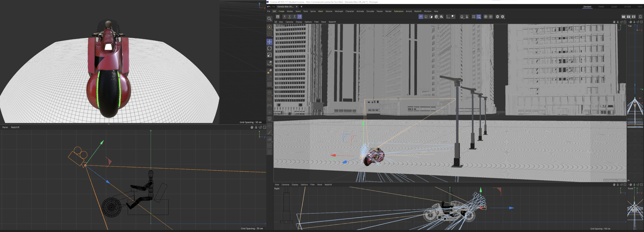Click the live selection tool icon

click(x=269, y=27)
